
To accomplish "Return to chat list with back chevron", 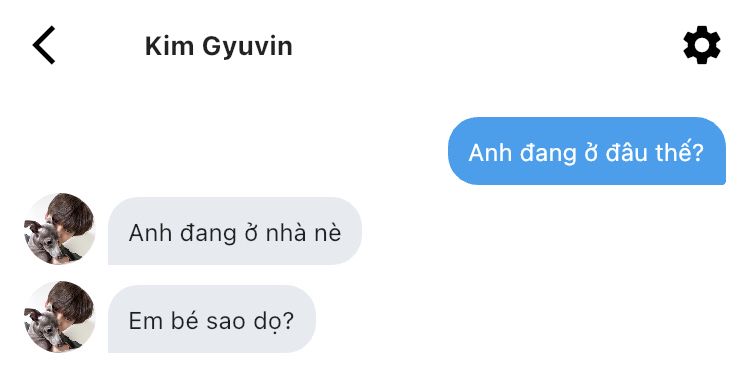I will point(44,45).
